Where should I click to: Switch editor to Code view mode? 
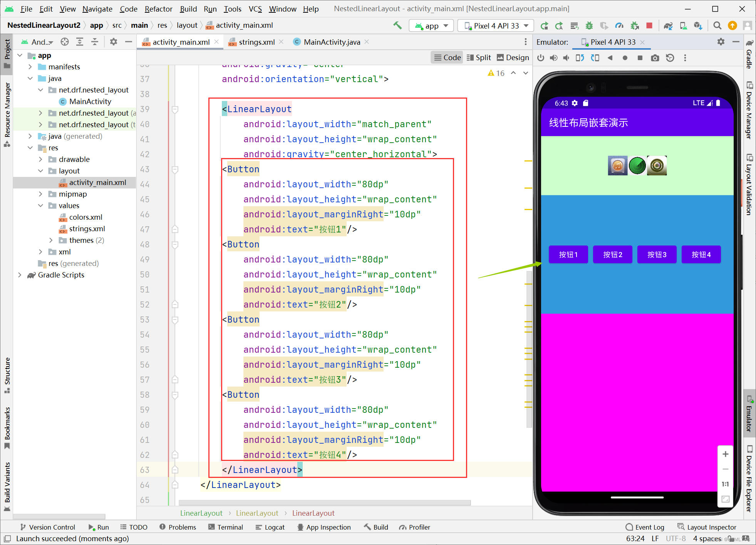click(447, 57)
